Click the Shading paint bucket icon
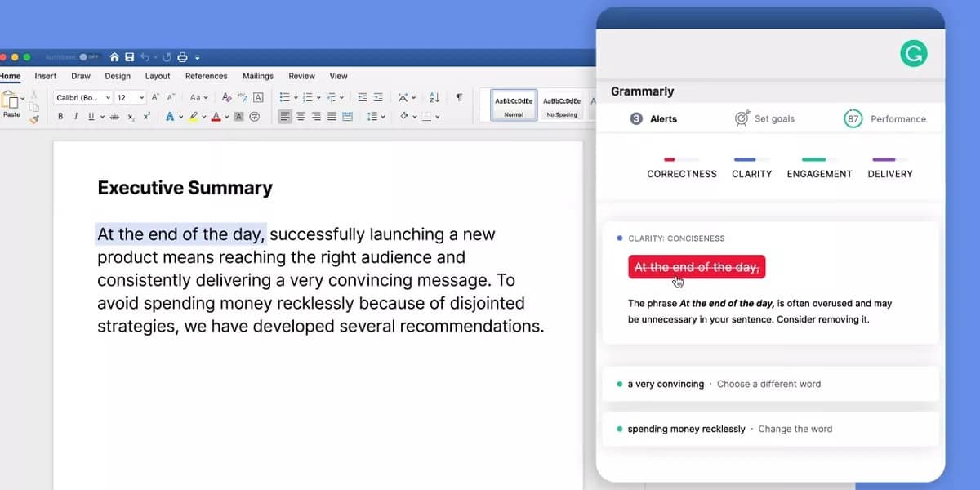The width and height of the screenshot is (980, 490). pos(404,116)
